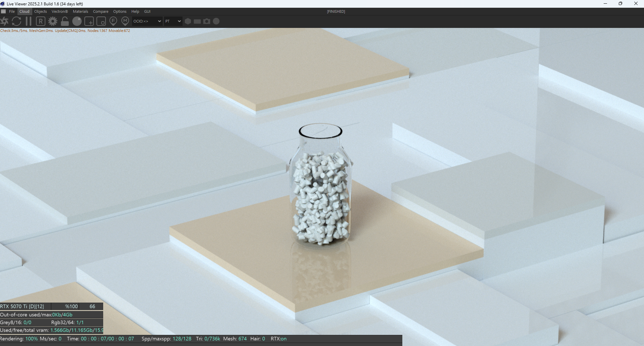
Task: Select the pick material M icon
Action: point(125,21)
